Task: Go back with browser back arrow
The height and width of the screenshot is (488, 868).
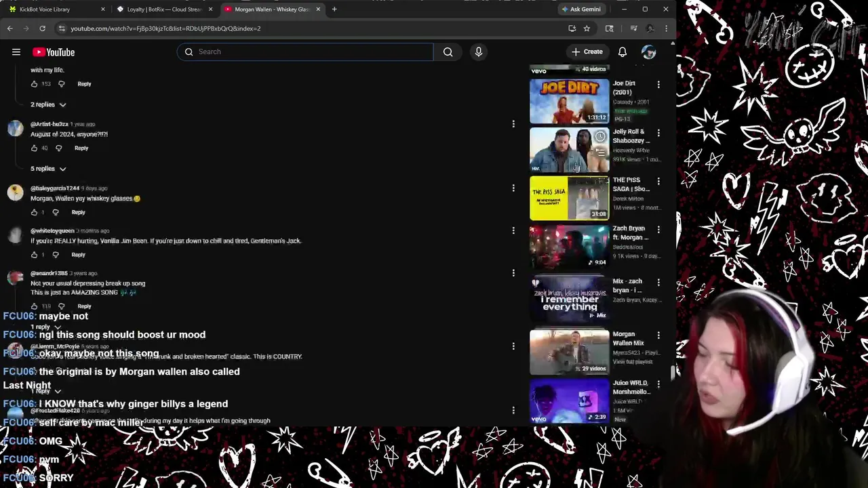Action: tap(10, 28)
